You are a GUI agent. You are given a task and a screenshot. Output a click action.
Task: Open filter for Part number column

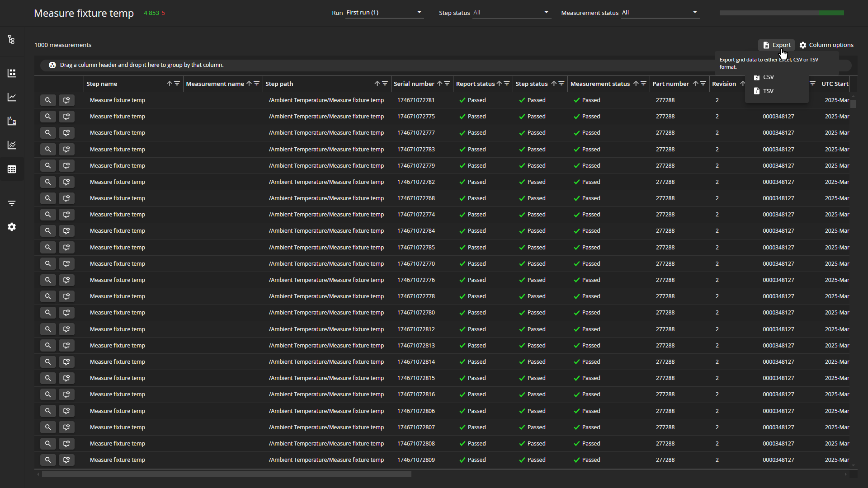coord(703,84)
